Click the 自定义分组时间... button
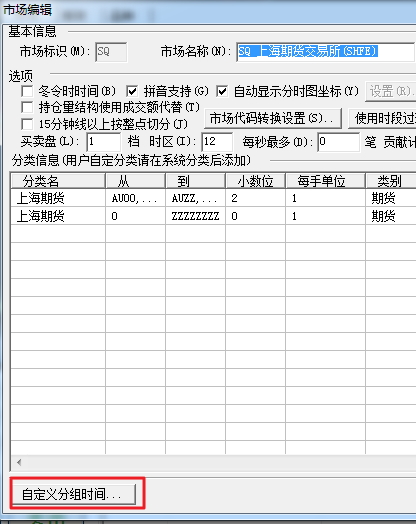Viewport: 416px width, 524px height. tap(74, 494)
